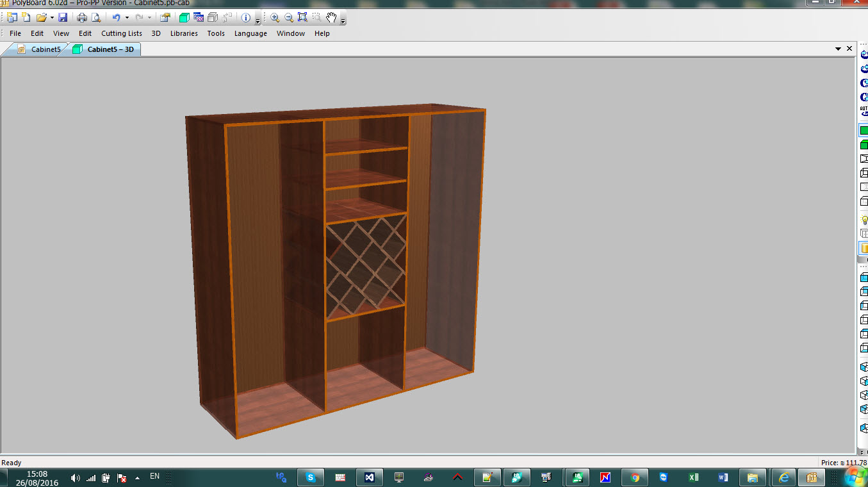This screenshot has height=487, width=868.
Task: Click the blue Information icon
Action: point(245,17)
